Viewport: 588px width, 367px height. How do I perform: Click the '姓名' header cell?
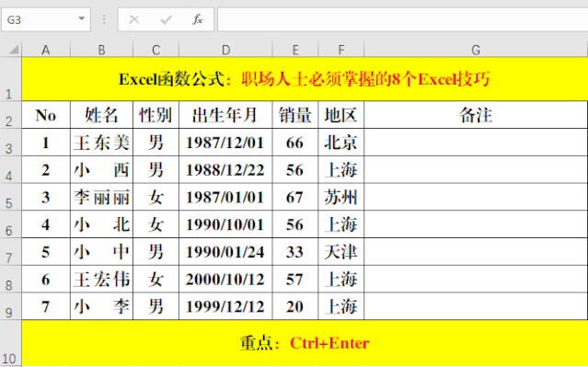coord(101,115)
